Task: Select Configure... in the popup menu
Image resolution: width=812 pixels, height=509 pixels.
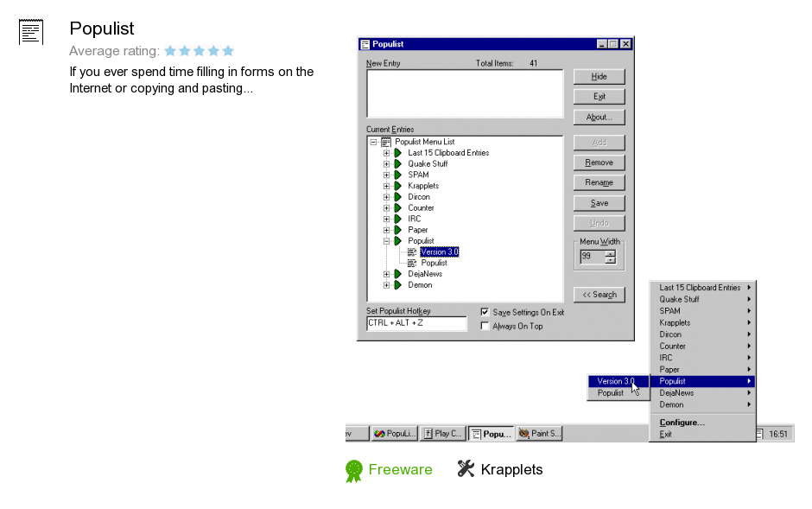Action: click(703, 423)
